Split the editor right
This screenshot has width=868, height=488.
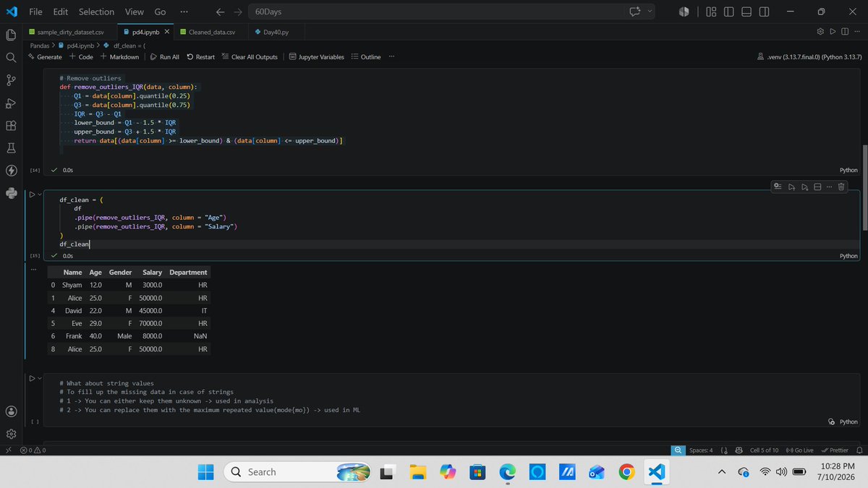coord(845,32)
